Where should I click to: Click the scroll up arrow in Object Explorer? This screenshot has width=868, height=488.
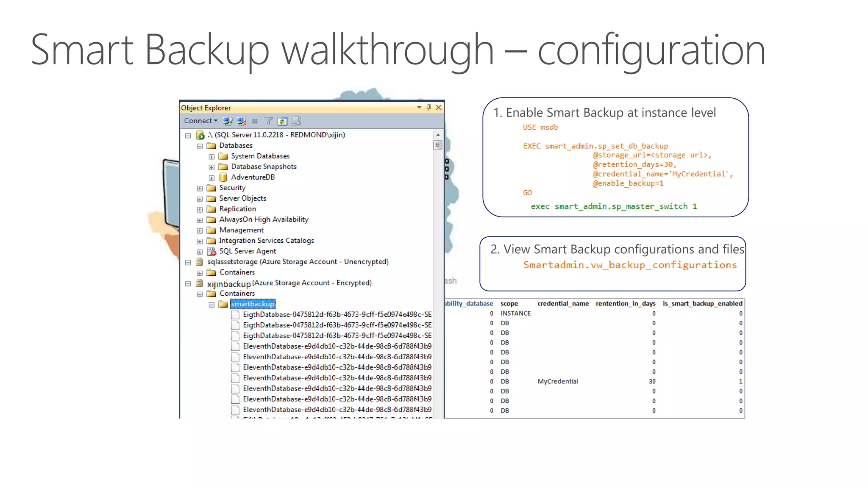(438, 135)
